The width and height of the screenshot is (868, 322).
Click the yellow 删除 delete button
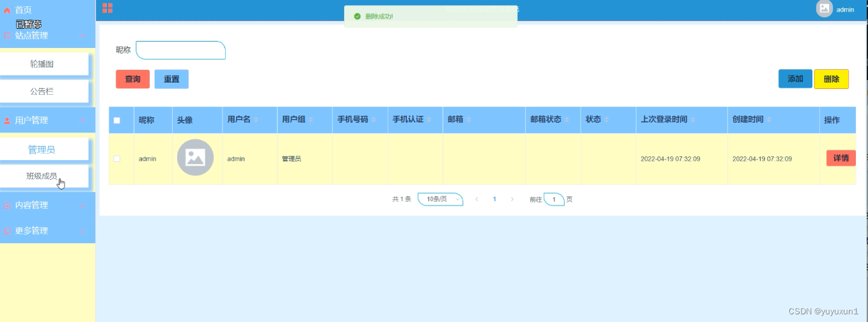[832, 79]
